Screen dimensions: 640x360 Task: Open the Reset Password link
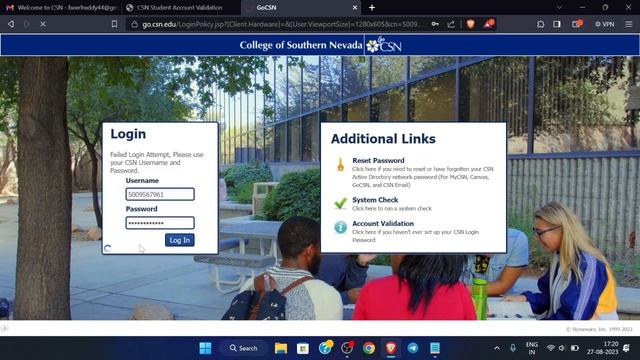[378, 160]
